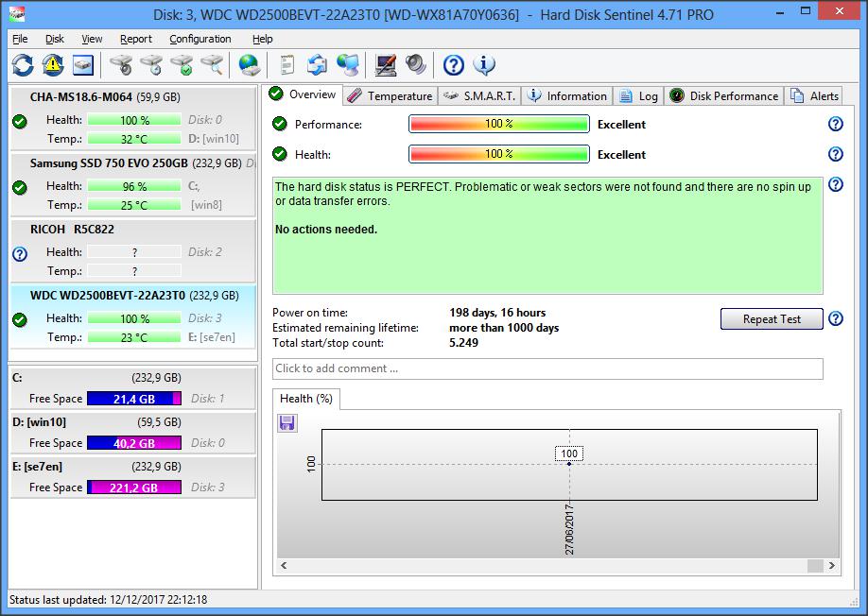Screen dimensions: 868x616
Task: Open the Help menu
Action: point(263,39)
